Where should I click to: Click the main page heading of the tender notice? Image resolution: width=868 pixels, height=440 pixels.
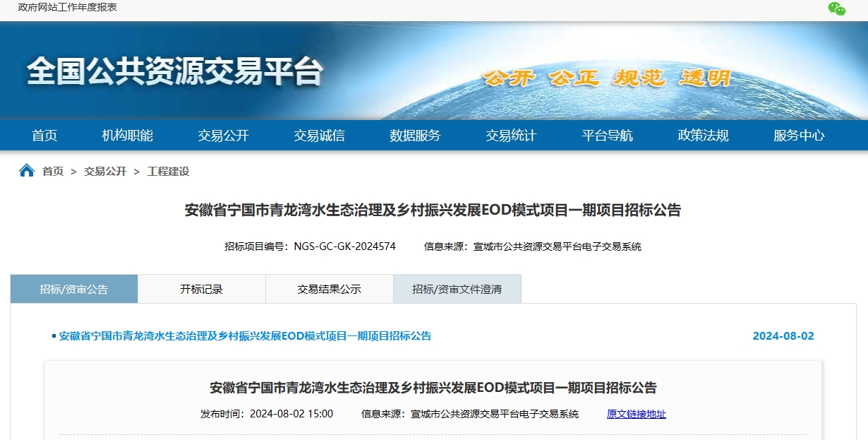coord(433,210)
